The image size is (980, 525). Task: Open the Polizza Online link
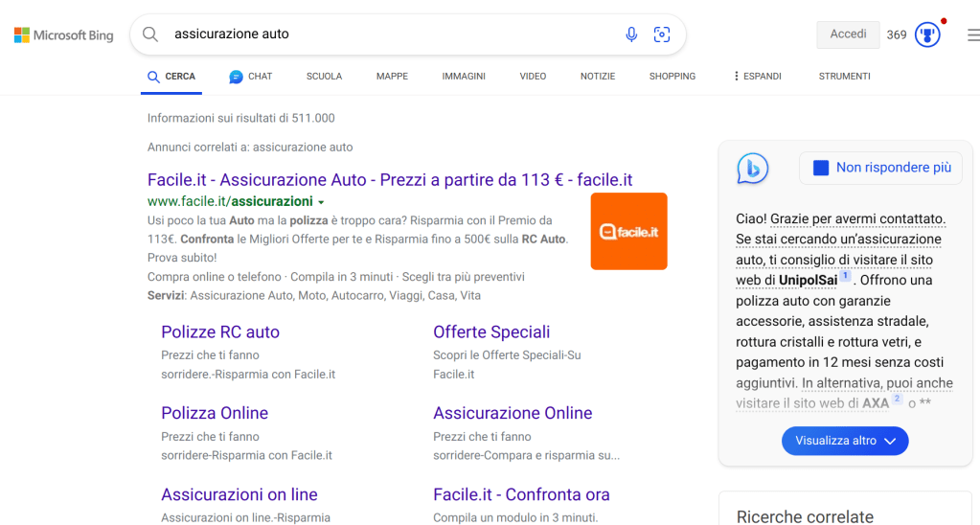215,413
